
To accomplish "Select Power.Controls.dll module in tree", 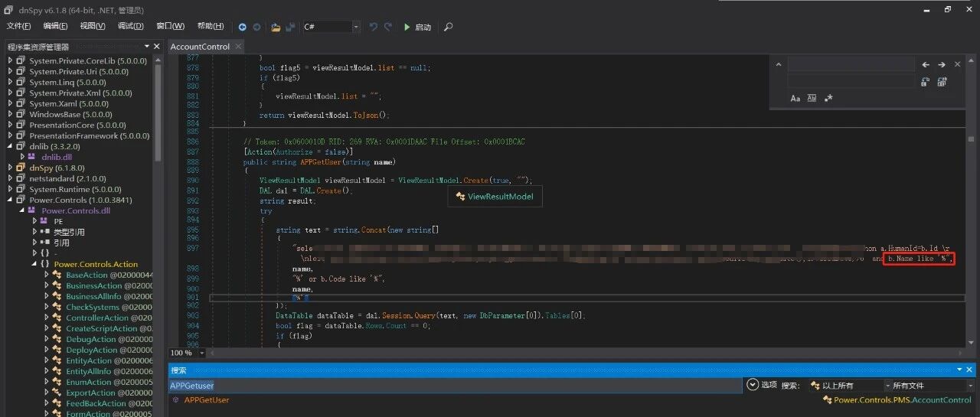I will (x=76, y=210).
